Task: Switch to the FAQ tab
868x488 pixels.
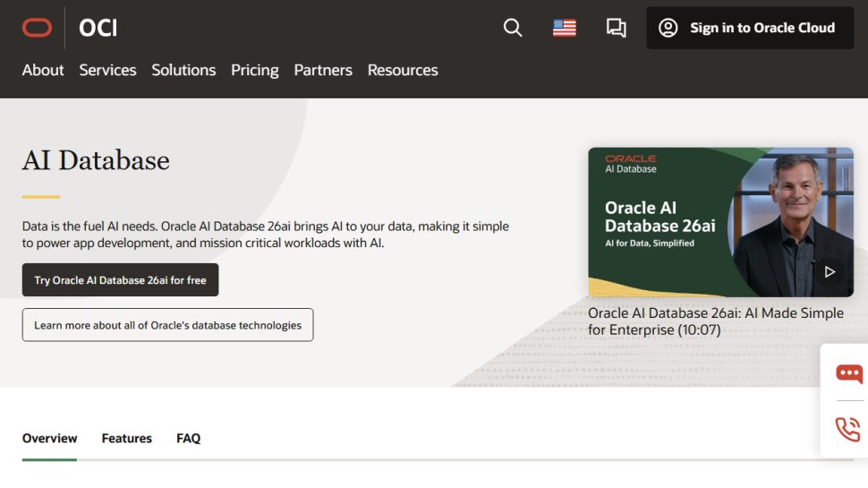Action: pos(188,438)
